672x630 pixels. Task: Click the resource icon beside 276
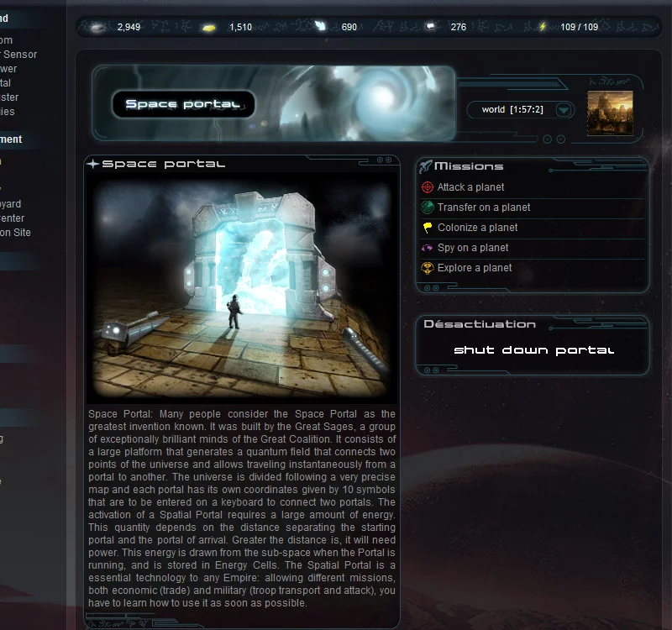[x=430, y=27]
